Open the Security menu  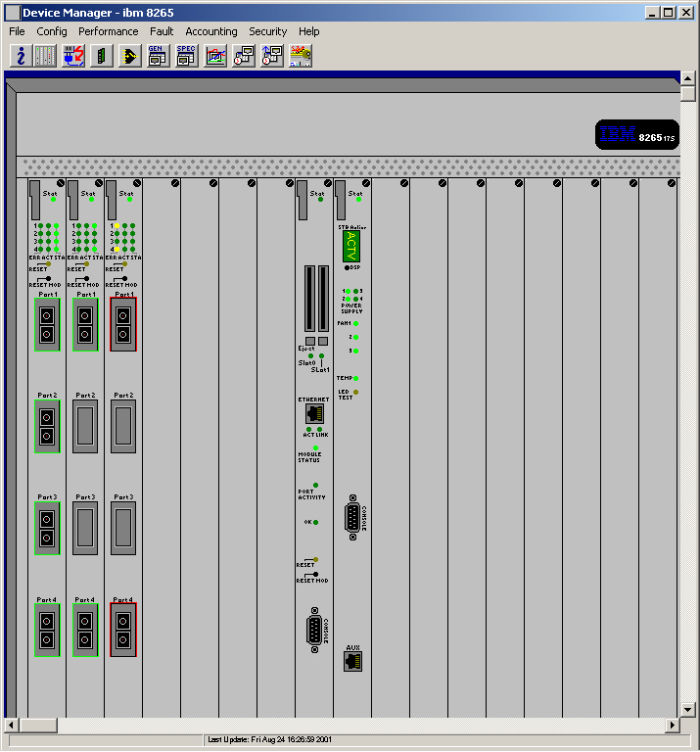(x=267, y=31)
